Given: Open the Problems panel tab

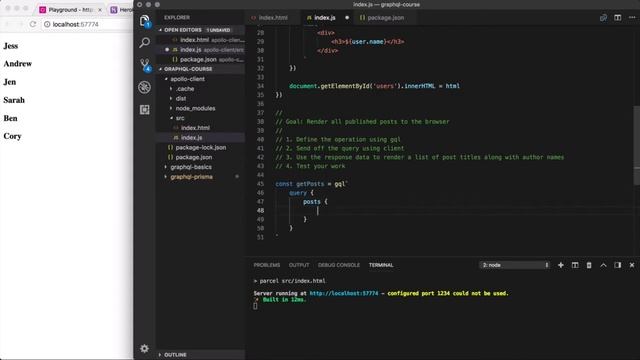Looking at the screenshot, I should pos(267,265).
